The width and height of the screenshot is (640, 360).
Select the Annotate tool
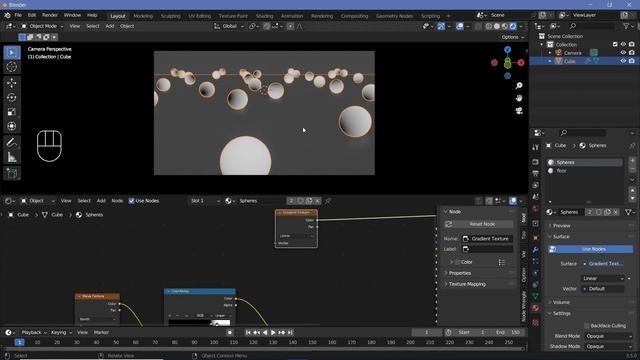tap(11, 142)
